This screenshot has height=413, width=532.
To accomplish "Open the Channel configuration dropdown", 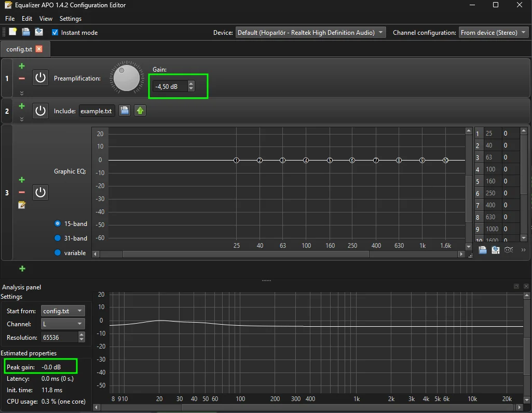I will point(493,33).
